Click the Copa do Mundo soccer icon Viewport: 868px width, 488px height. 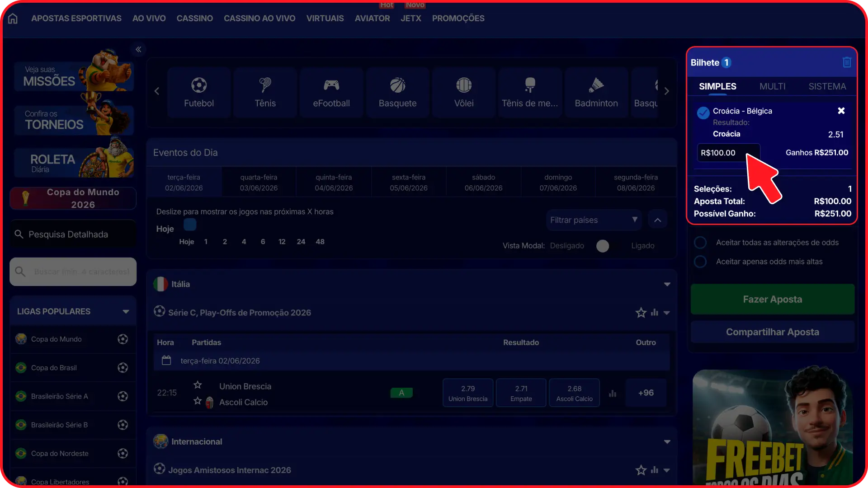[123, 339]
